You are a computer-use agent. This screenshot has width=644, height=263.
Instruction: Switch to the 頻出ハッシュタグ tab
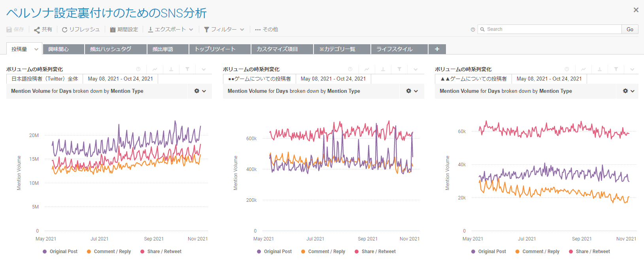pyautogui.click(x=115, y=49)
